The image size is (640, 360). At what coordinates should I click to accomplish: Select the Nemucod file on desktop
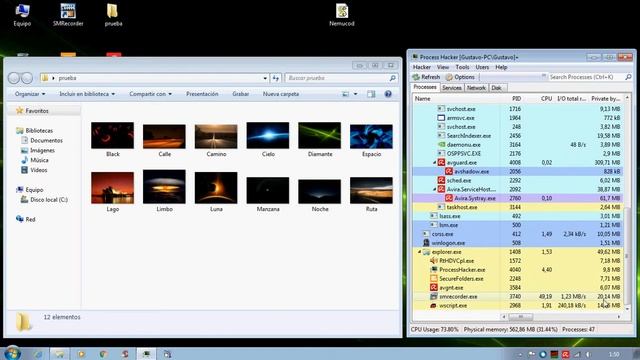pos(342,15)
